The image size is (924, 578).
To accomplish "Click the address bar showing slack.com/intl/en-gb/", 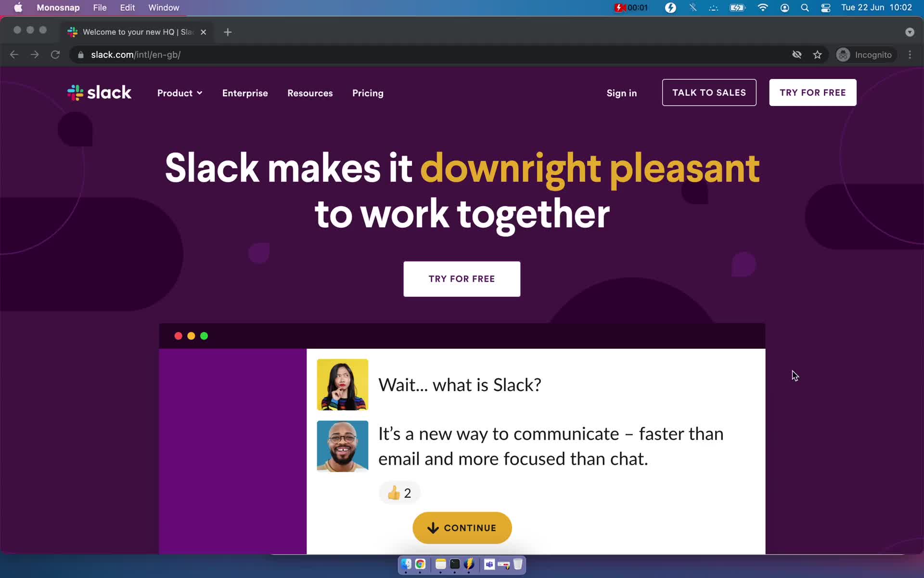I will (x=433, y=54).
